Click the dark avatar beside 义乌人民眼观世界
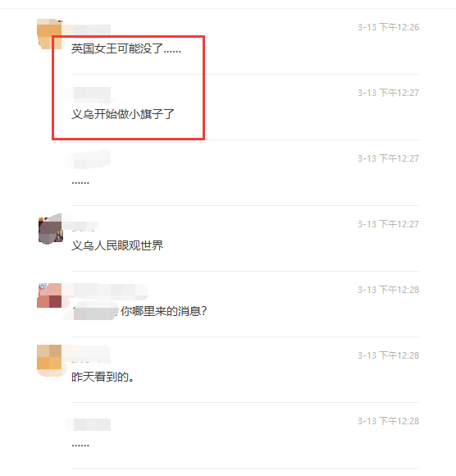456x476 pixels. point(50,229)
